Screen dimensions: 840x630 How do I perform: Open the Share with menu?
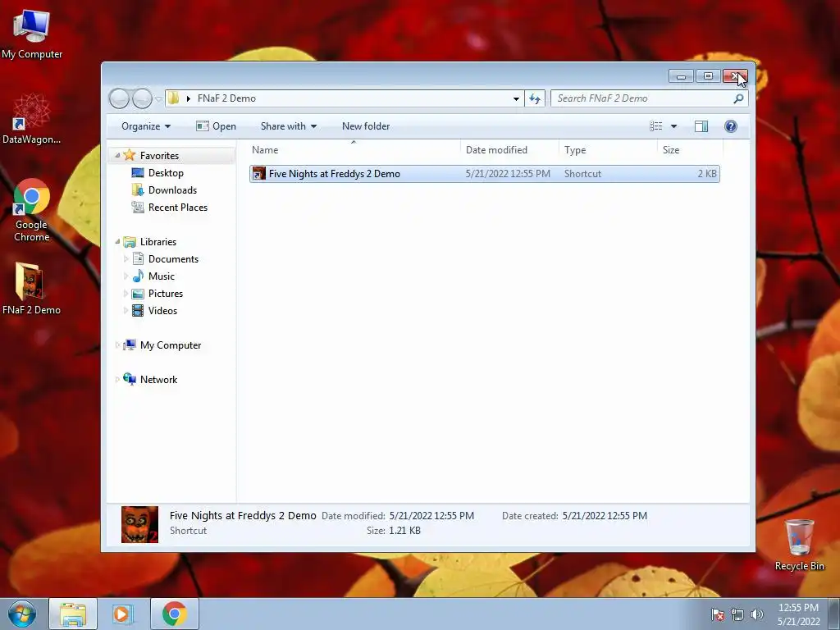click(x=288, y=126)
